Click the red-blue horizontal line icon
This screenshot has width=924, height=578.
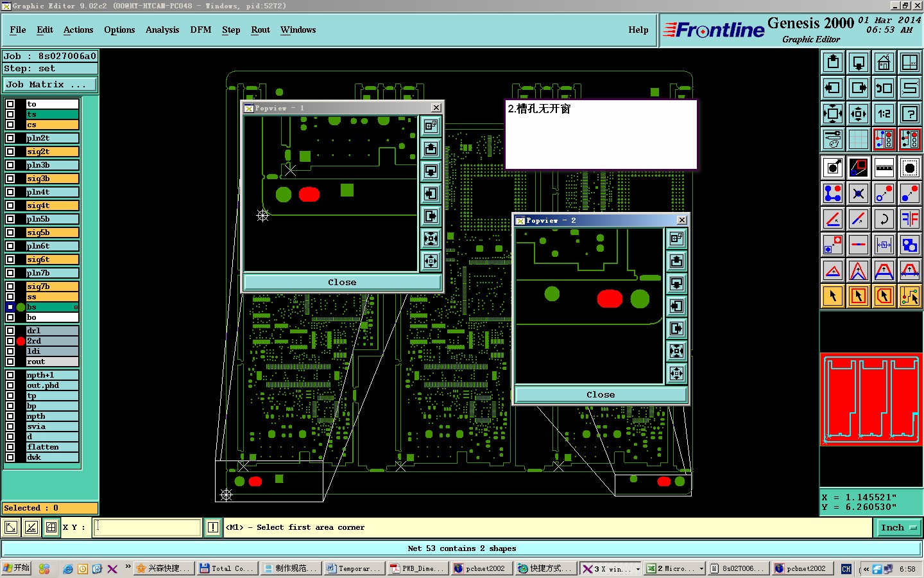tap(859, 245)
